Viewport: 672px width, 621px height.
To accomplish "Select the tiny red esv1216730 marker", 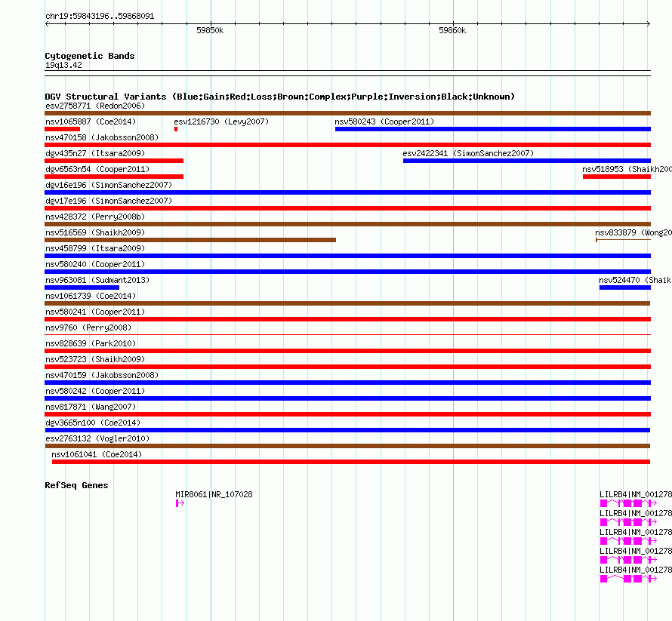I will point(176,129).
